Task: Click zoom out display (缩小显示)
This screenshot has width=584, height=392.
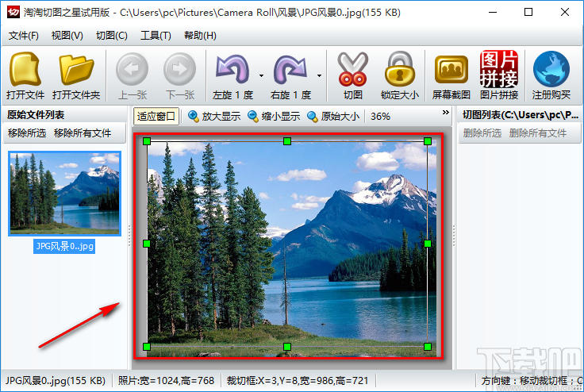Action: pos(274,117)
